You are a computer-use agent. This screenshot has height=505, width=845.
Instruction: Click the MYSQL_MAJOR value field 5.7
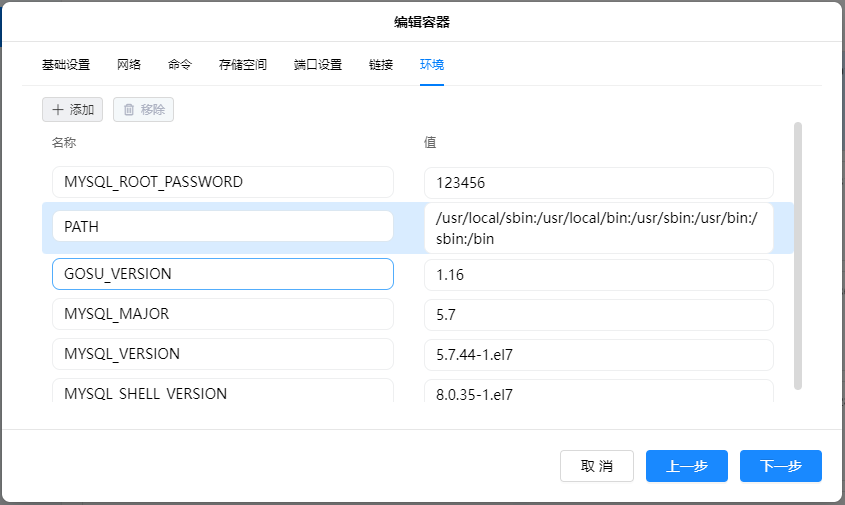pyautogui.click(x=598, y=314)
